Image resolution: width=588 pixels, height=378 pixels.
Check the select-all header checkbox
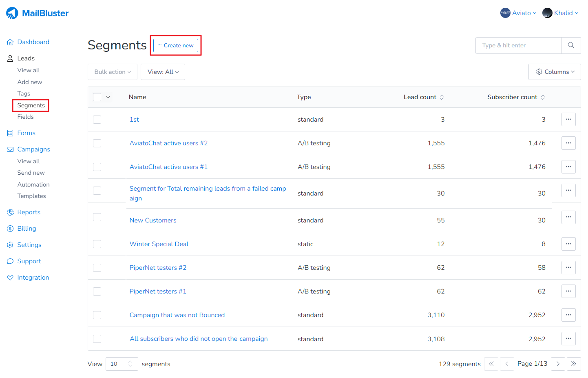click(x=97, y=97)
